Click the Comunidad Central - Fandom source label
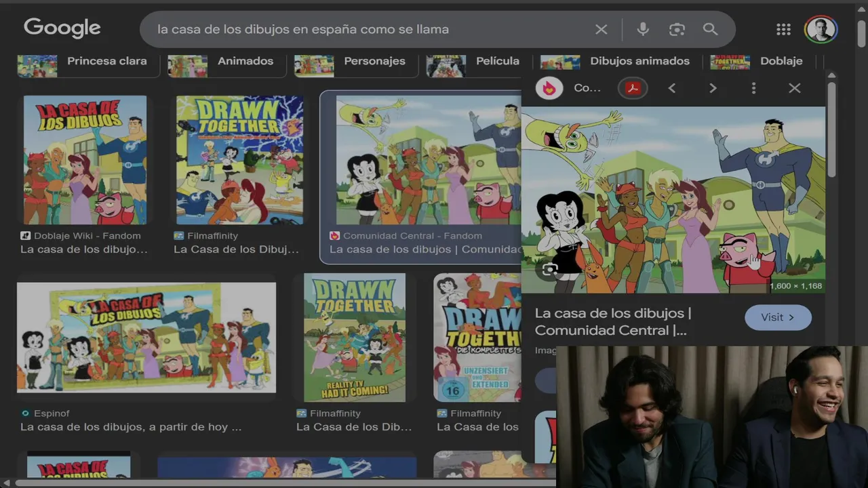The width and height of the screenshot is (868, 488). 412,236
